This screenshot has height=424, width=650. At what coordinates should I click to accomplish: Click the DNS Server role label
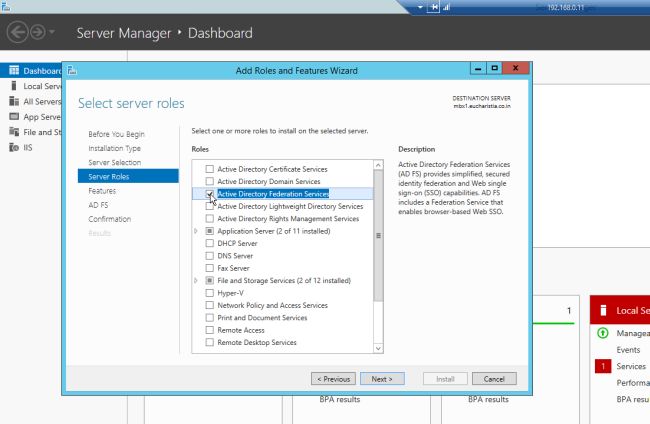click(235, 256)
